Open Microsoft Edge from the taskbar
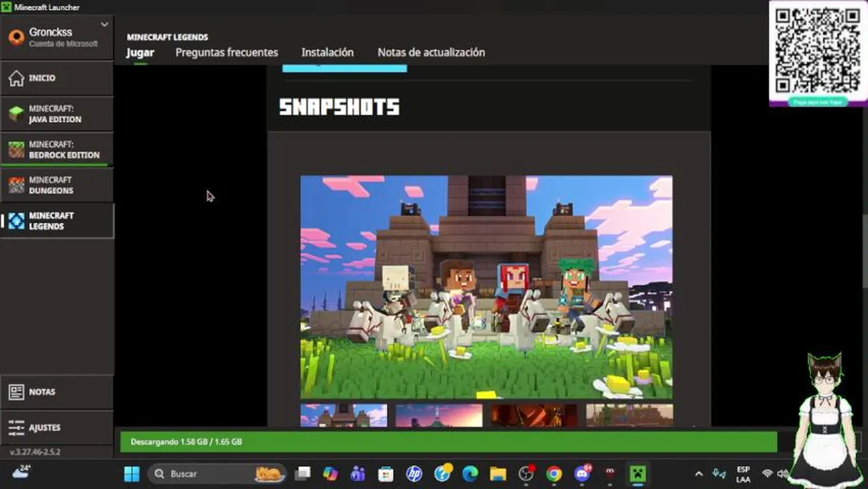The width and height of the screenshot is (868, 489). coord(470,473)
